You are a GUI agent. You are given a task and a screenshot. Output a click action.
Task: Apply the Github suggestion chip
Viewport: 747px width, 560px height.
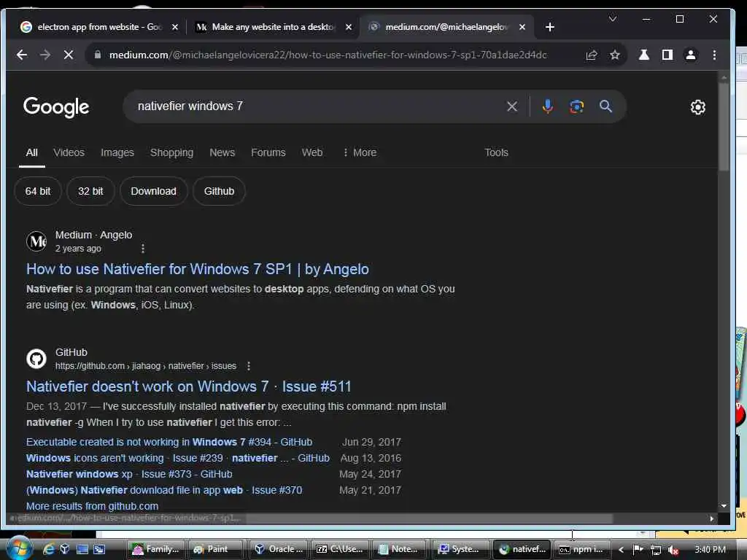click(x=219, y=191)
